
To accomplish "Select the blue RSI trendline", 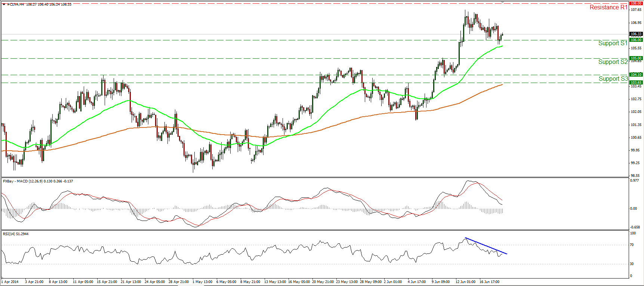I will pyautogui.click(x=486, y=246).
